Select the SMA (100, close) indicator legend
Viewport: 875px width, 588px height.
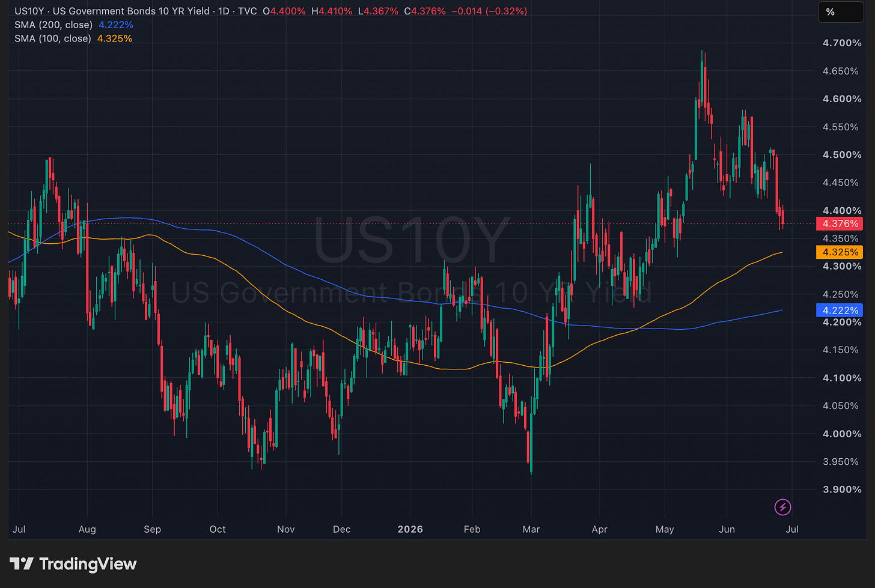(53, 38)
